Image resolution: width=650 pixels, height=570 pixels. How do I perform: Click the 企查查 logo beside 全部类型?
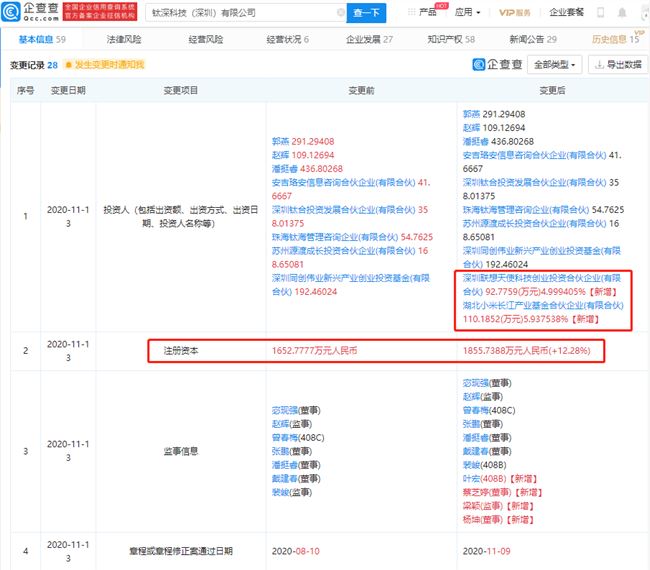[x=497, y=65]
